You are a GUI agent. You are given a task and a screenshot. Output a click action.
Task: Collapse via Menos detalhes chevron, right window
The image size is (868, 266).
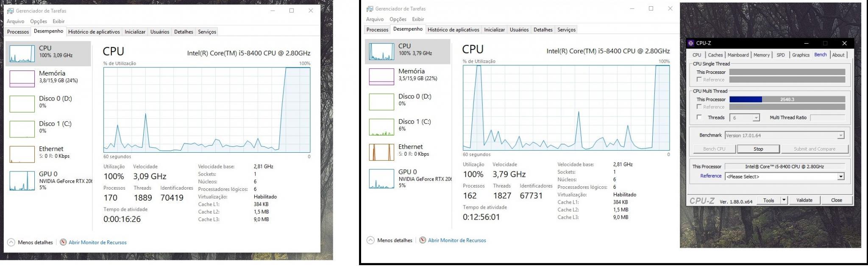(x=370, y=240)
